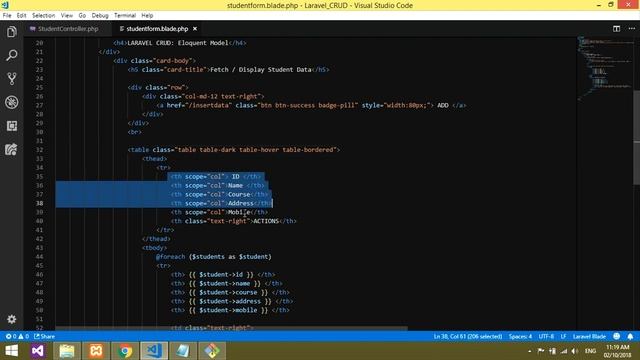
Task: Open Source Control view in activity bar
Action: pyautogui.click(x=11, y=78)
